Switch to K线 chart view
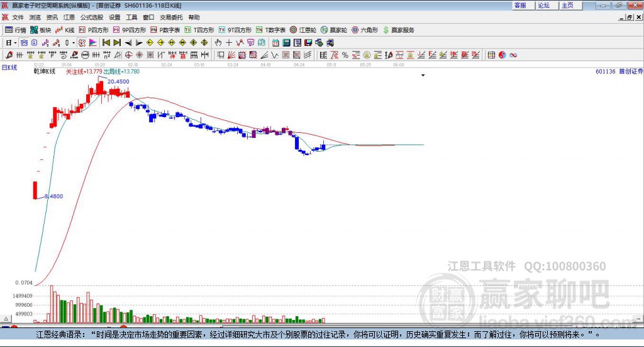644x347 pixels. pyautogui.click(x=65, y=30)
